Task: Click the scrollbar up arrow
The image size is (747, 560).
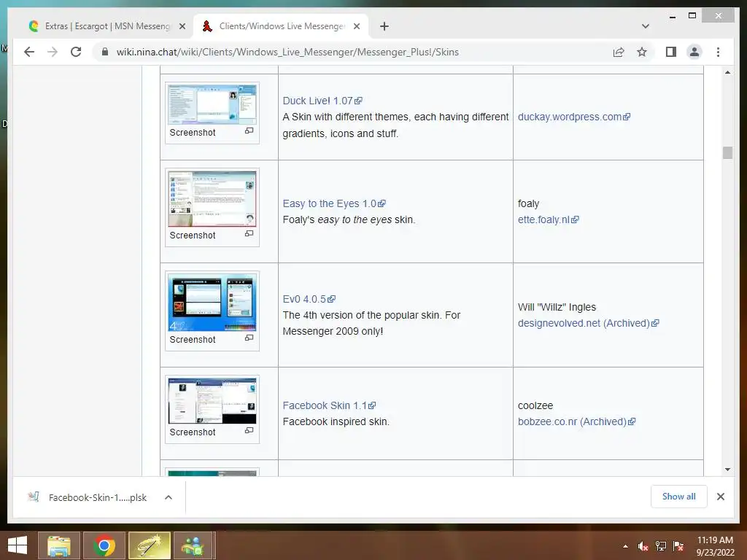Action: (727, 72)
